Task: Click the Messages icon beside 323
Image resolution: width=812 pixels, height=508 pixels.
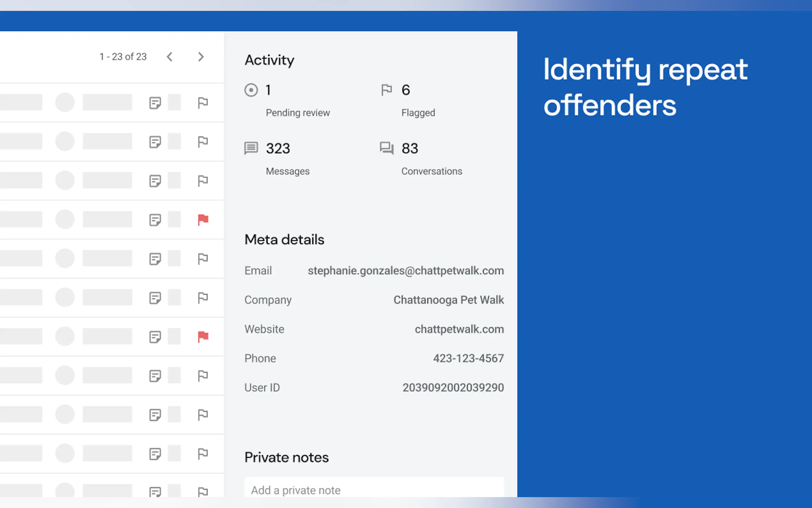Action: (x=251, y=148)
